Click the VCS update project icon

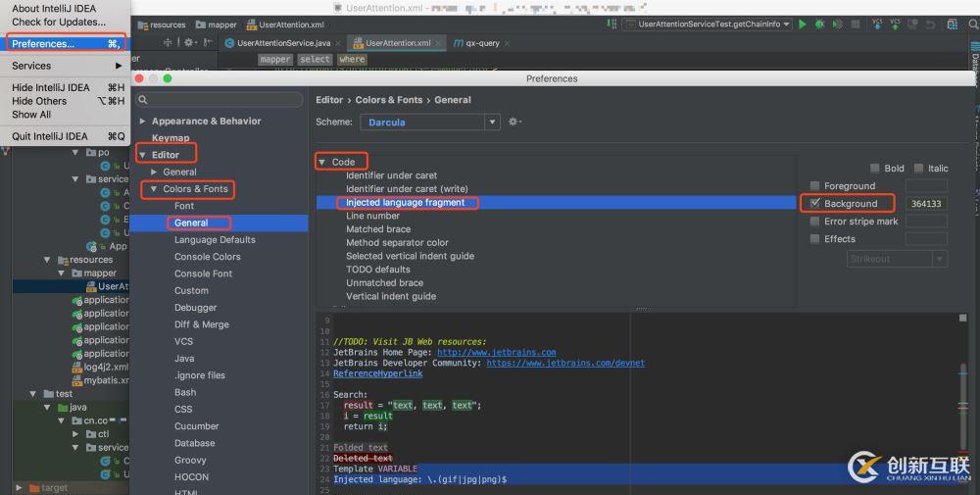tap(878, 24)
